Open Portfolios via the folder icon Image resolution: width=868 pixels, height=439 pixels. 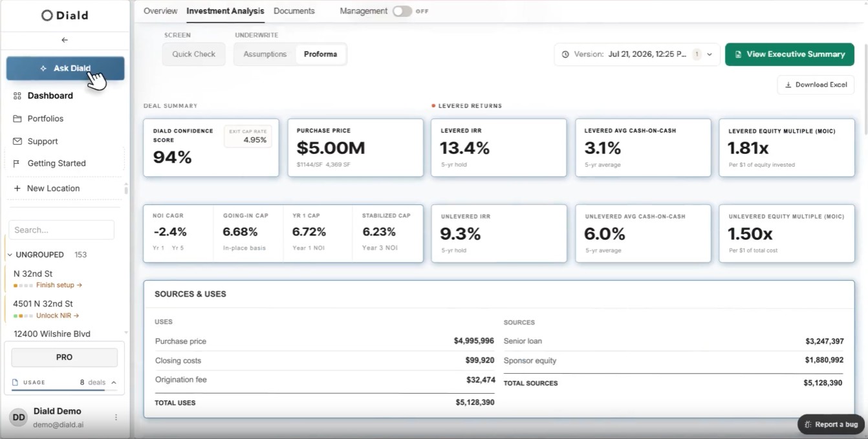17,119
